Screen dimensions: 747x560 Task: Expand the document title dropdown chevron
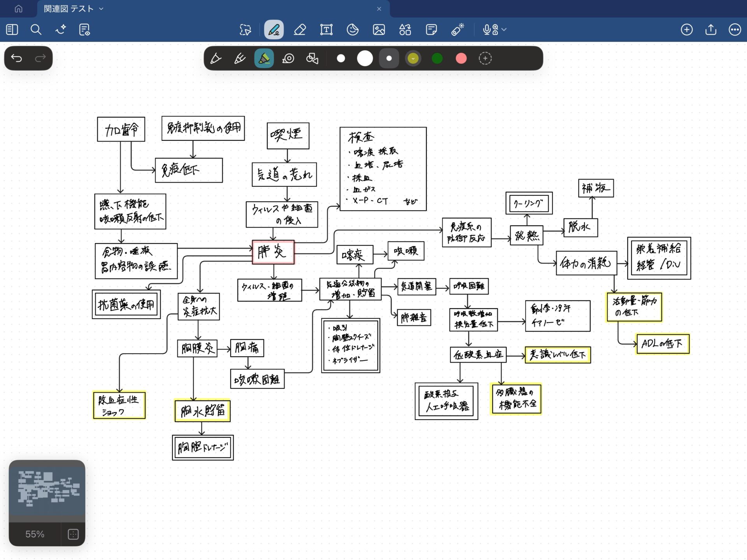tap(102, 9)
